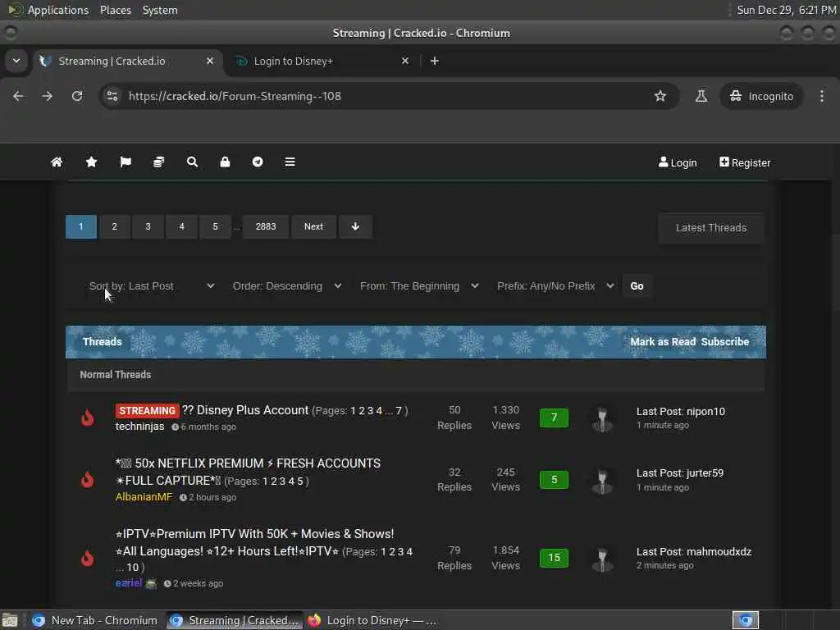Expand Prefix: Any/No Prefix dropdown
Viewport: 840px width, 630px height.
click(555, 286)
